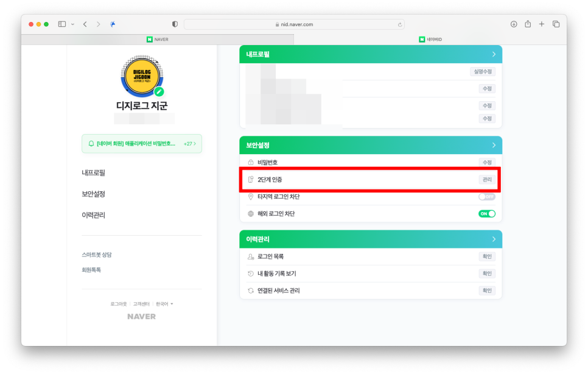Open the privacy shield icon
Screen dimensions: 588x374
coord(175,24)
